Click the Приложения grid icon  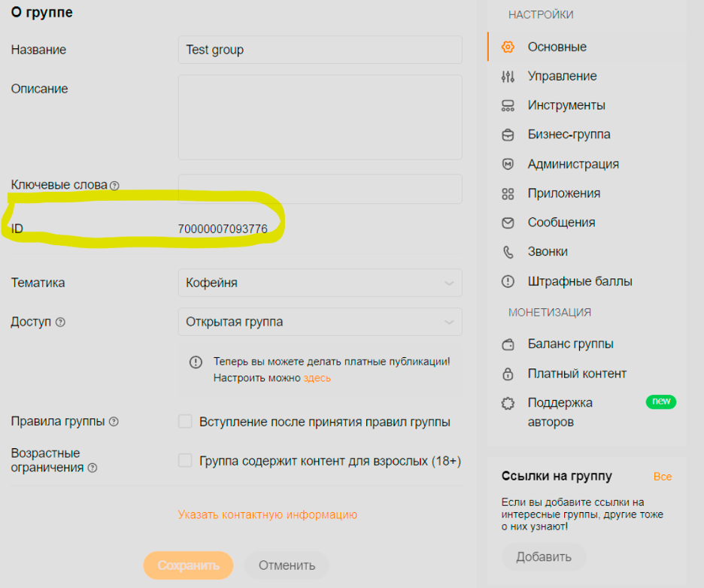[508, 193]
